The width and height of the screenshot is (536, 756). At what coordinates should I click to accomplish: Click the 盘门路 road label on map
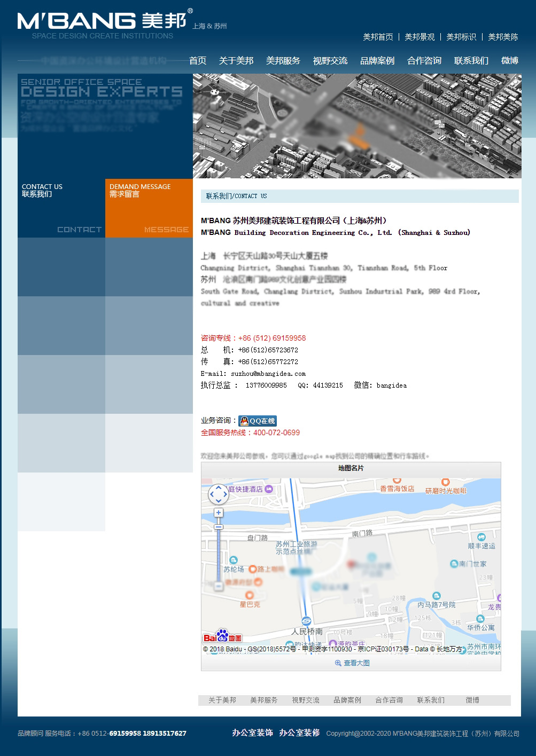click(258, 538)
